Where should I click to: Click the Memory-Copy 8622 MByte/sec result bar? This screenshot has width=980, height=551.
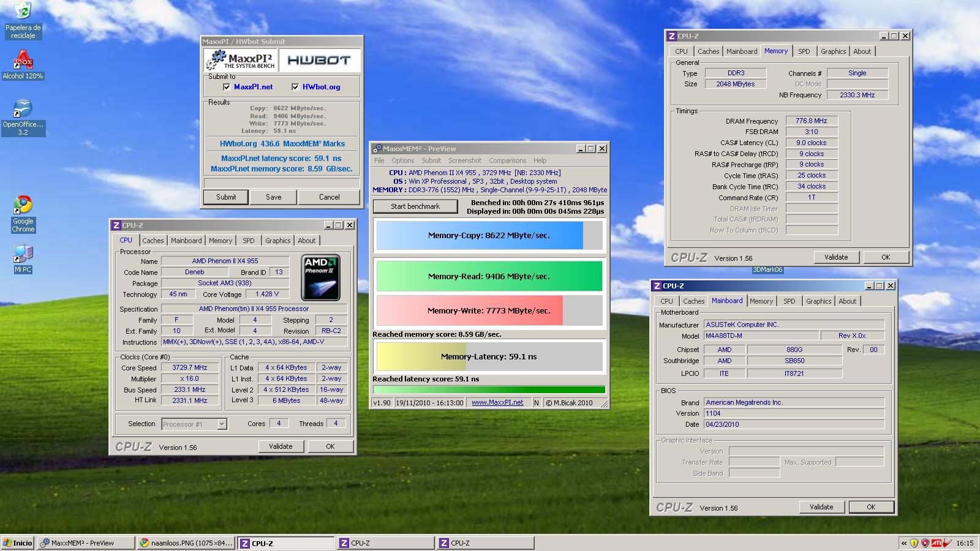coord(489,235)
